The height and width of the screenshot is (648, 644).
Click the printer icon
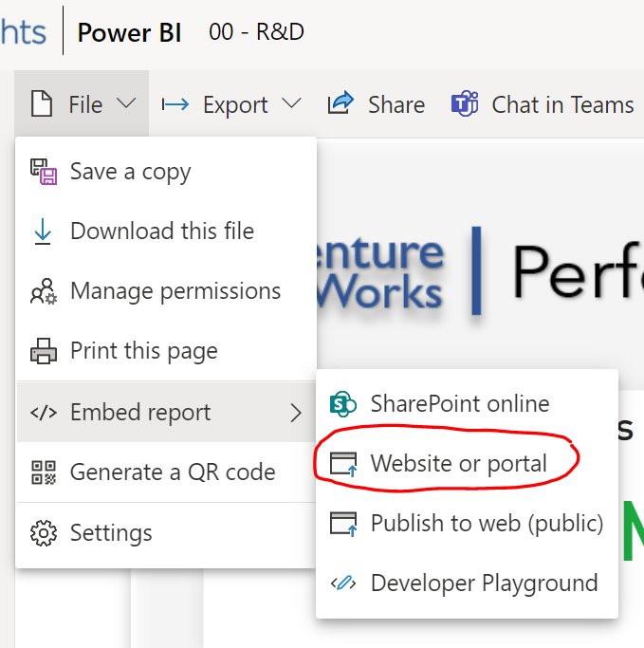click(44, 351)
